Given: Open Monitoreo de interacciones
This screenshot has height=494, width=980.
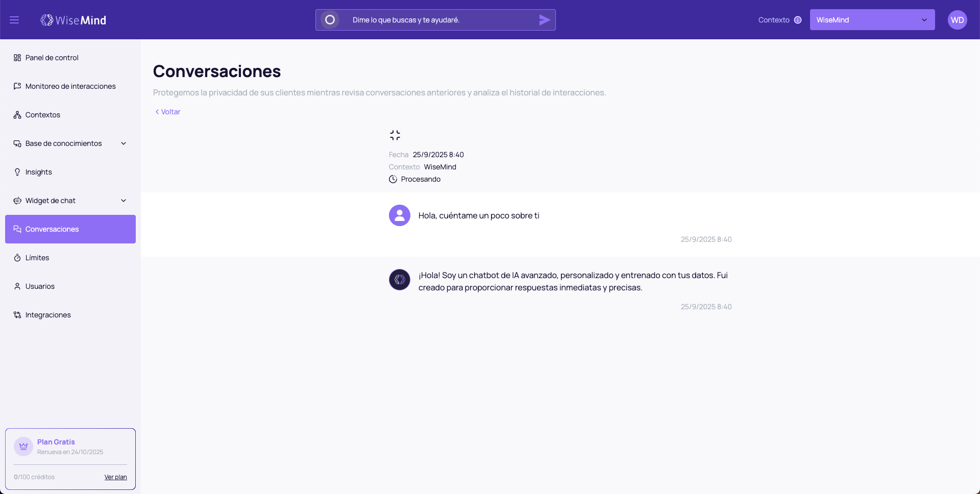Looking at the screenshot, I should (70, 86).
